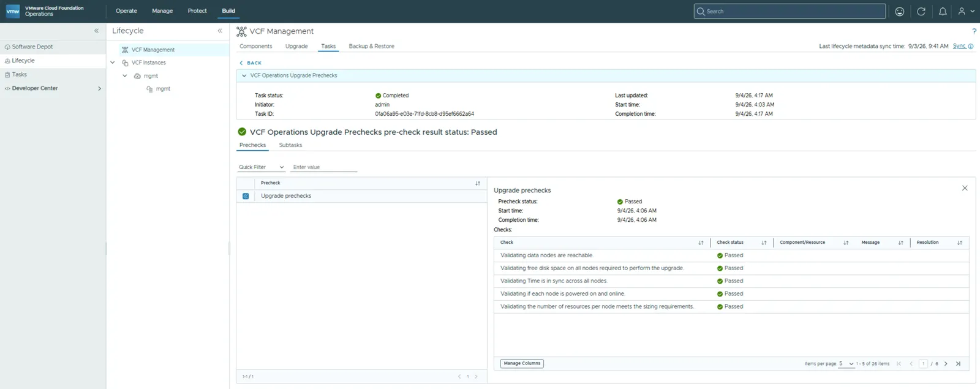This screenshot has width=980, height=389.
Task: Sort the Check column
Action: 701,243
